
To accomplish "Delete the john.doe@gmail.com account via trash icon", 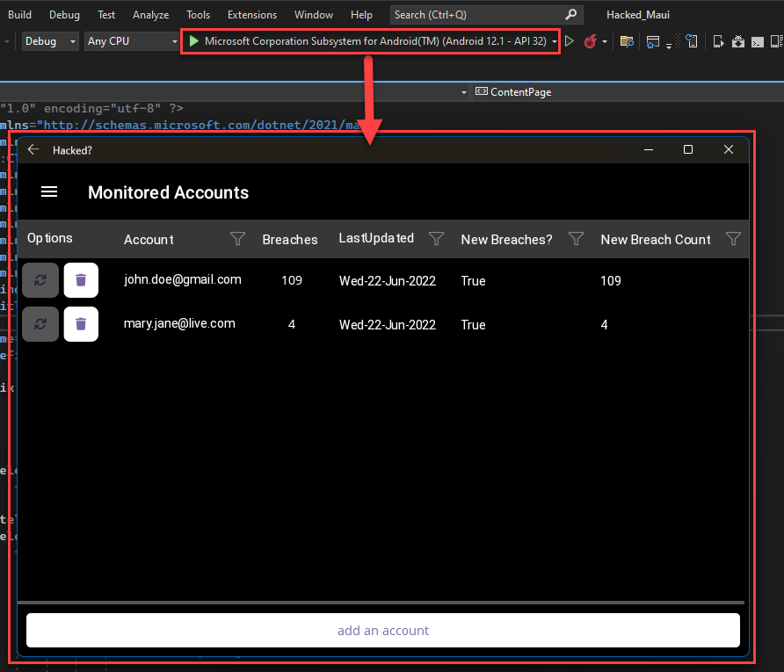I will (80, 280).
